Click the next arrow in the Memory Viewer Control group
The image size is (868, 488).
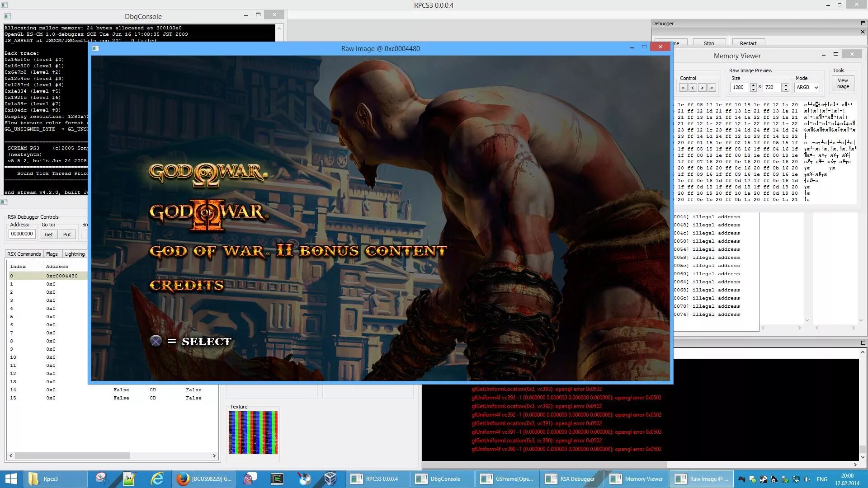coord(702,88)
